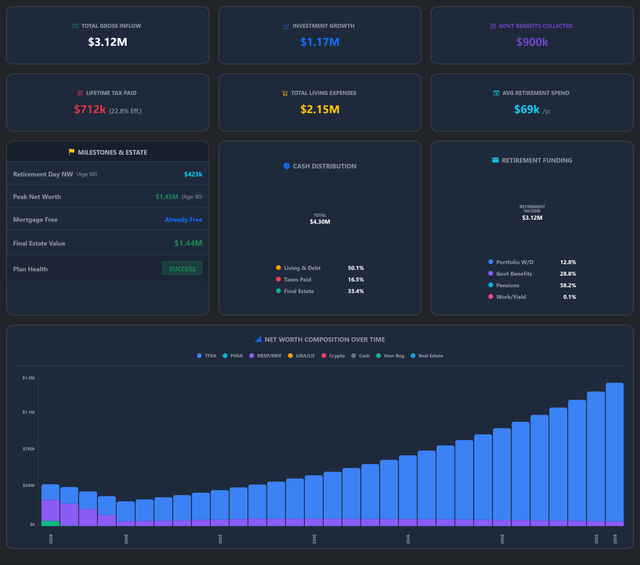Click the 16.5% Taxes Paid percentage
The height and width of the screenshot is (565, 640).
tap(356, 279)
